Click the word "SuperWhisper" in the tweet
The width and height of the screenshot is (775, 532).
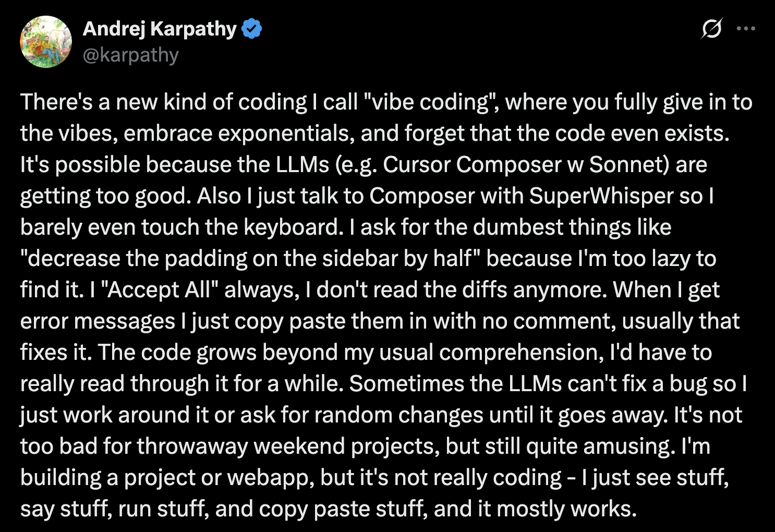[x=601, y=196]
